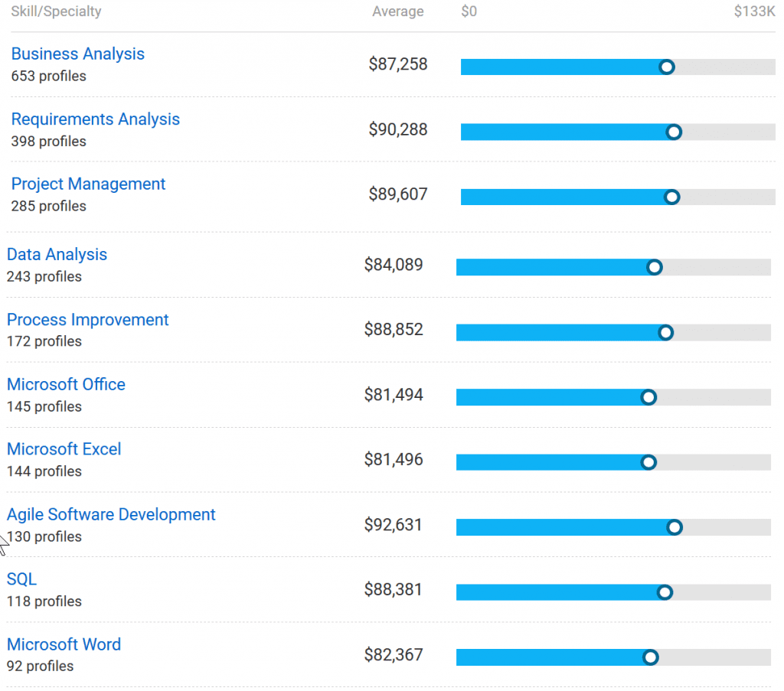Image resolution: width=784 pixels, height=691 pixels.
Task: Click the Agile Software Development bar marker
Action: click(x=675, y=527)
